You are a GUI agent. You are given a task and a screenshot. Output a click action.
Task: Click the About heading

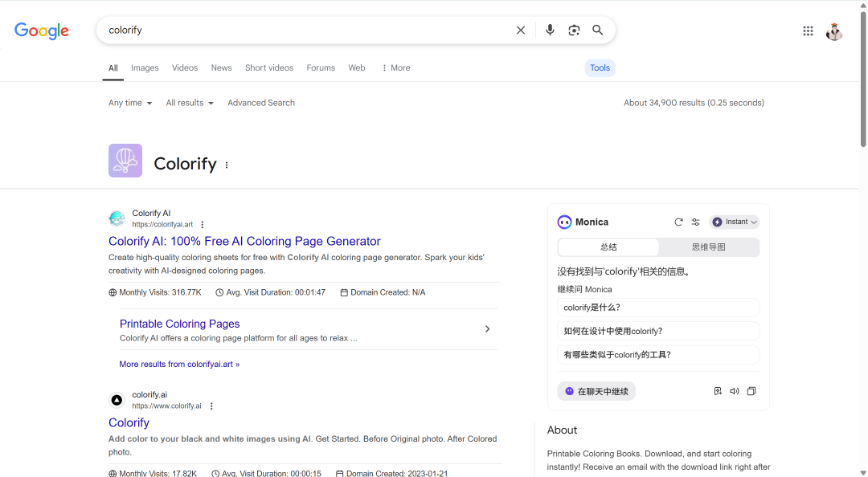click(x=562, y=430)
